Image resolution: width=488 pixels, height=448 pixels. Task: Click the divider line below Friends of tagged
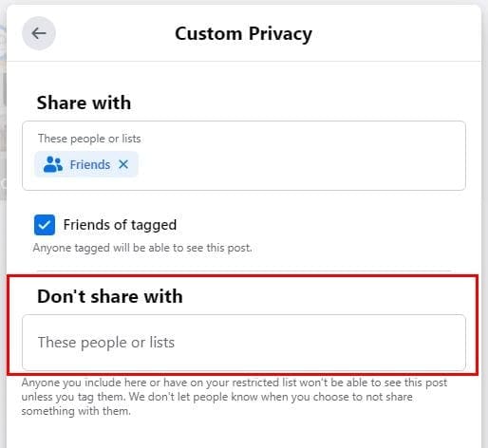(244, 271)
